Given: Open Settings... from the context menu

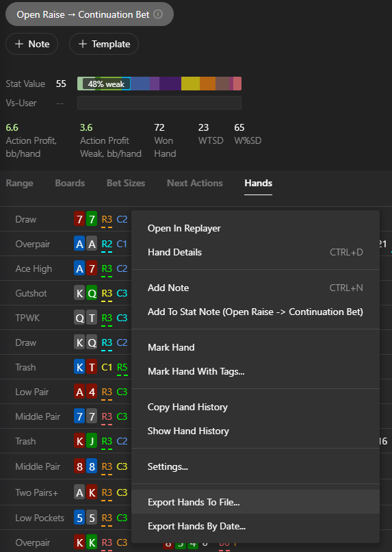Looking at the screenshot, I should tap(255, 466).
